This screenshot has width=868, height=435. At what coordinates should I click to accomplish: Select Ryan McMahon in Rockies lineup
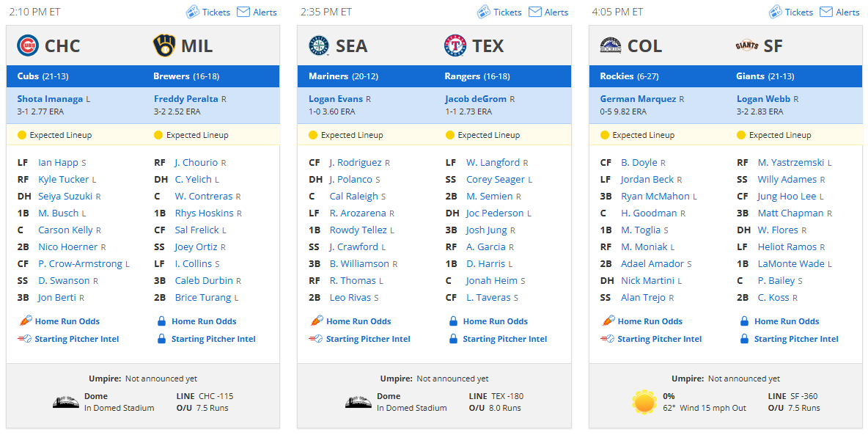[x=655, y=197]
